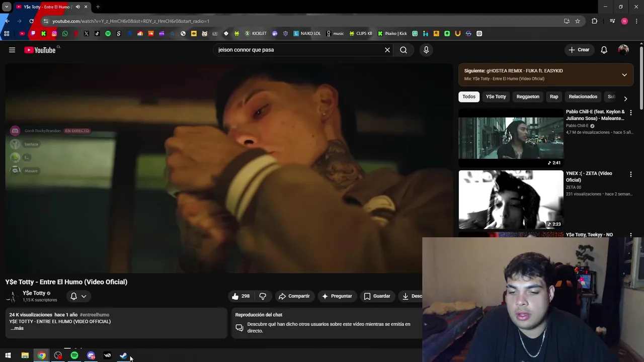644x362 pixels.
Task: Open the Instagram bookmark
Action: (54, 34)
